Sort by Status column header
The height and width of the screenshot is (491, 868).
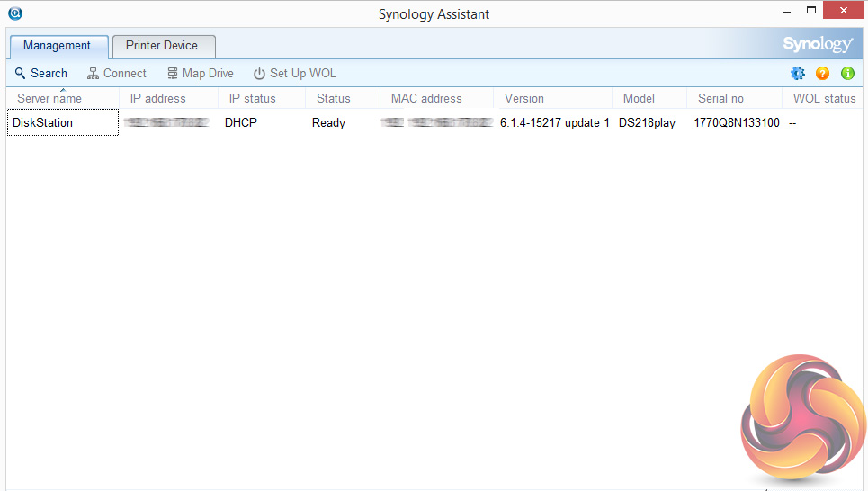343,98
